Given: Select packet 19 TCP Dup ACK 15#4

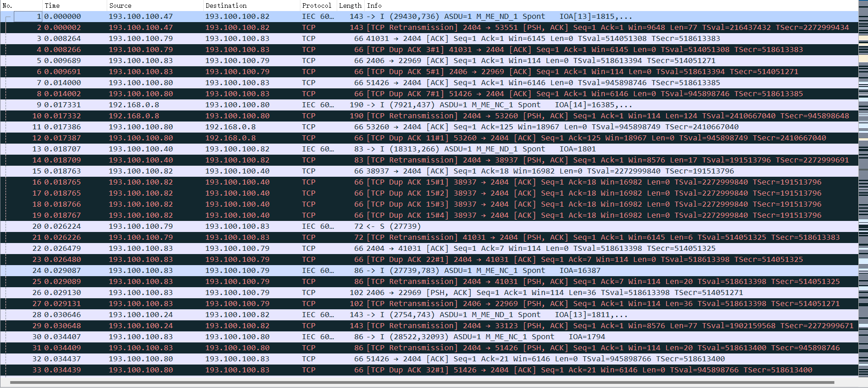Looking at the screenshot, I should point(429,215).
